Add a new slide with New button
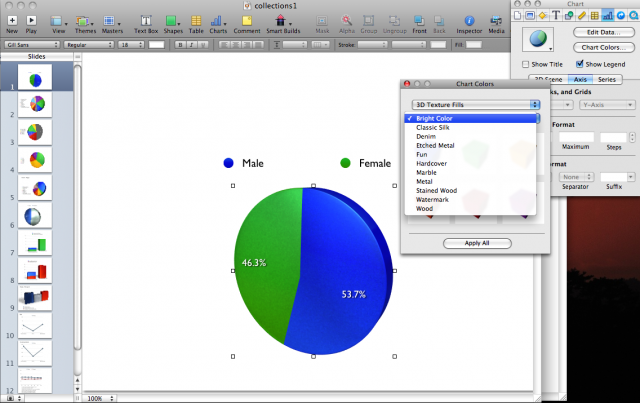Image resolution: width=640 pixels, height=403 pixels. tap(12, 24)
